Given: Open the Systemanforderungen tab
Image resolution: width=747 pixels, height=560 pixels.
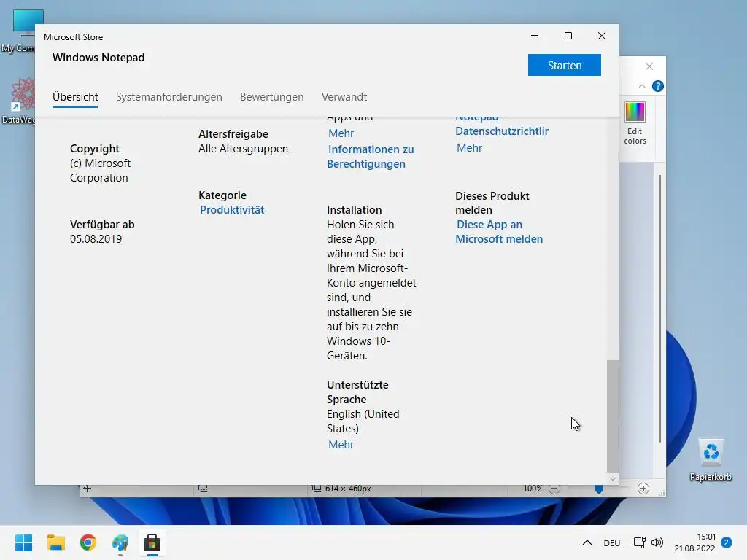Looking at the screenshot, I should [x=169, y=97].
